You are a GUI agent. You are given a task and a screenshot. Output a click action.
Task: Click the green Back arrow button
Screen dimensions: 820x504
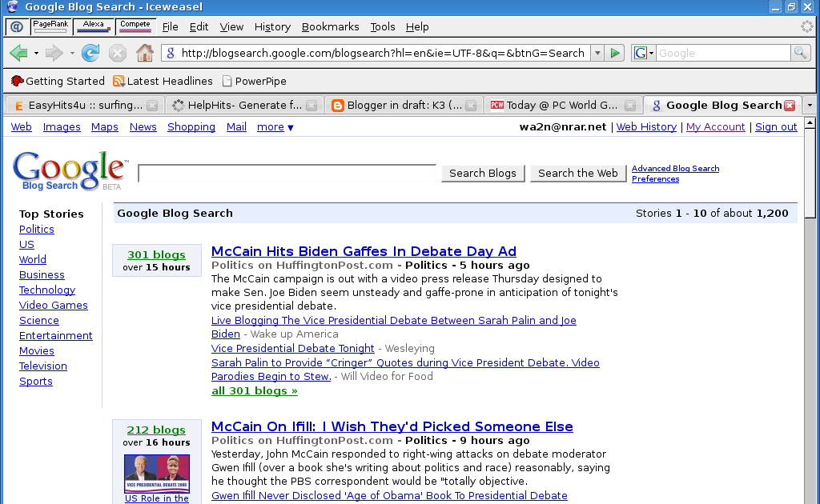18,54
